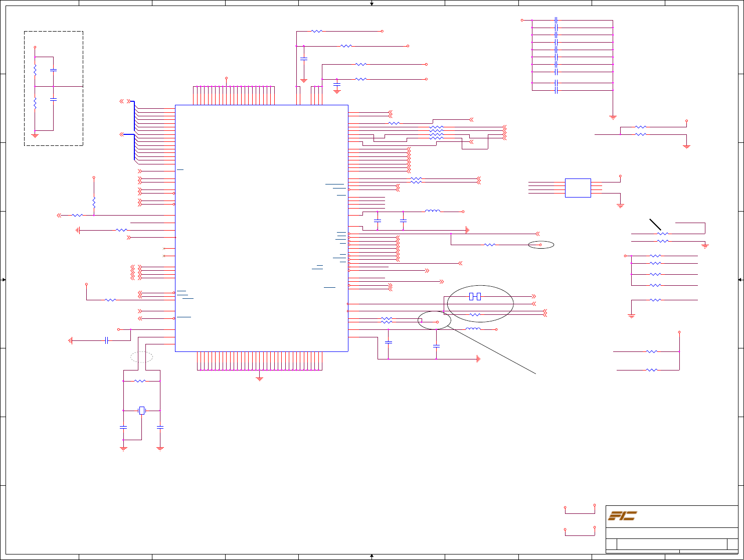Image resolution: width=744 pixels, height=560 pixels.
Task: Select the small ellipse annotation on the right
Action: pyautogui.click(x=541, y=245)
